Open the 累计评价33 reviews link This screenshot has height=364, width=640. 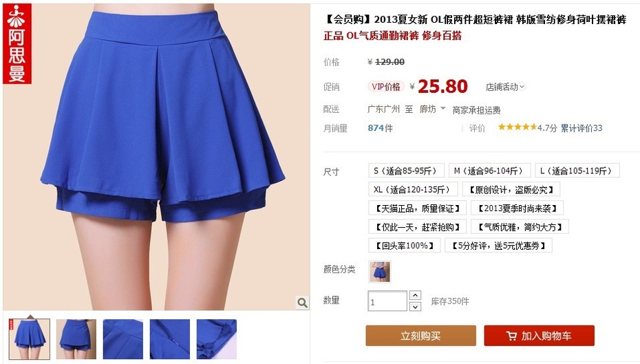pyautogui.click(x=582, y=128)
